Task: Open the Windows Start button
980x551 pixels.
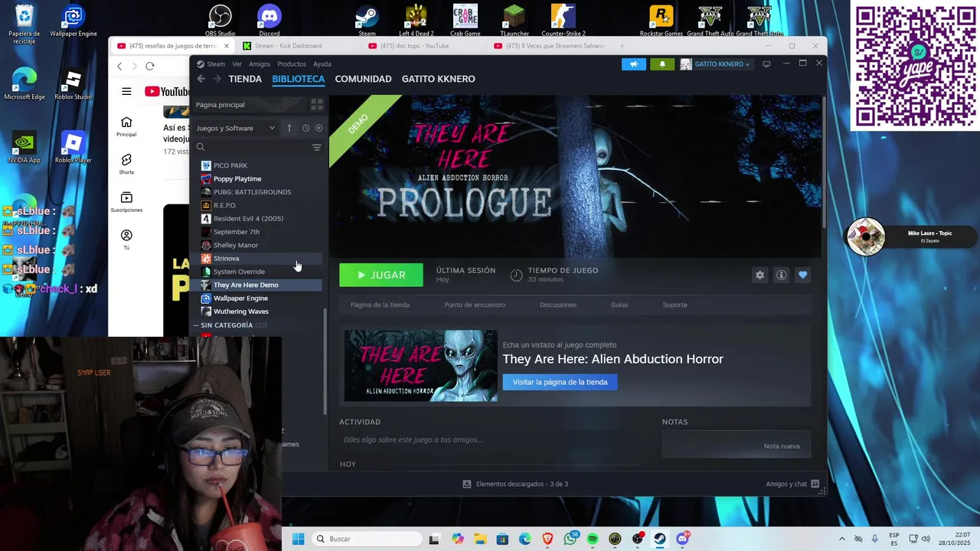Action: (x=298, y=539)
